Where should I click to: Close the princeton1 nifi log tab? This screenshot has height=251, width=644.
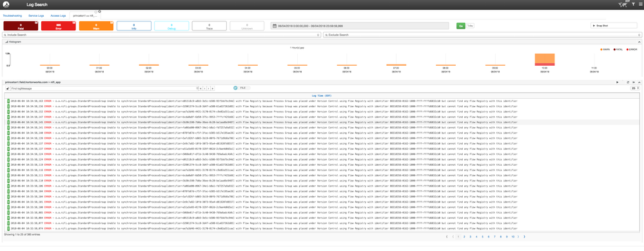(99, 12)
